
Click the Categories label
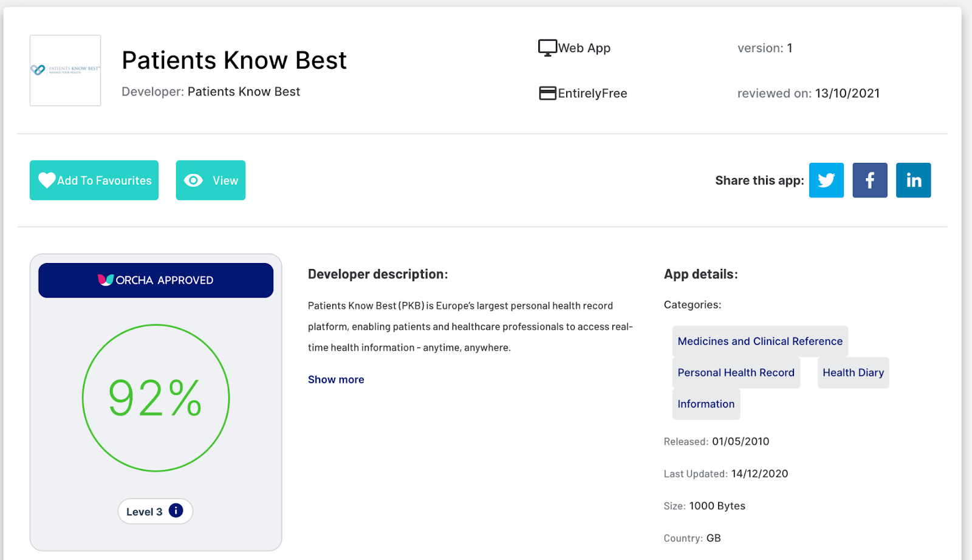[693, 305]
